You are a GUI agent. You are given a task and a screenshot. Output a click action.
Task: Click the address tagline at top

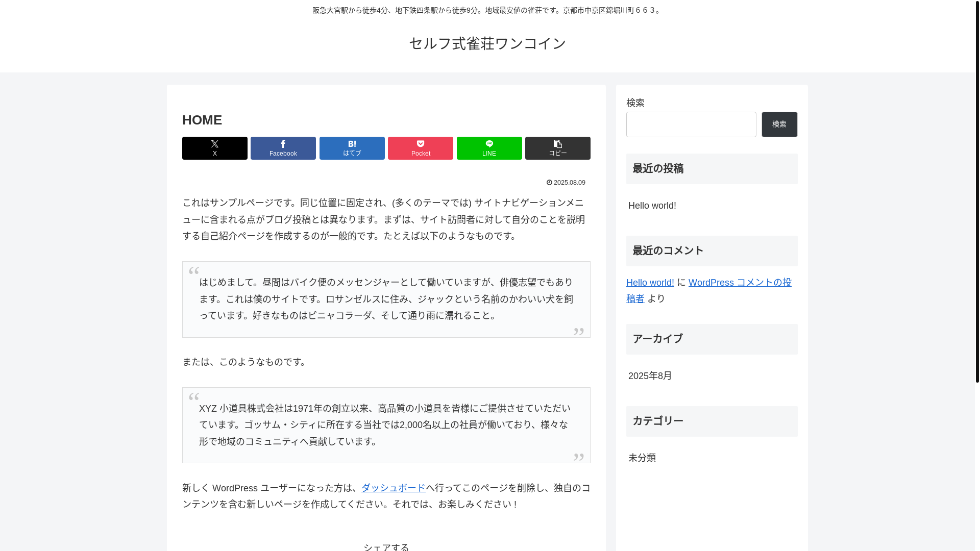487,10
